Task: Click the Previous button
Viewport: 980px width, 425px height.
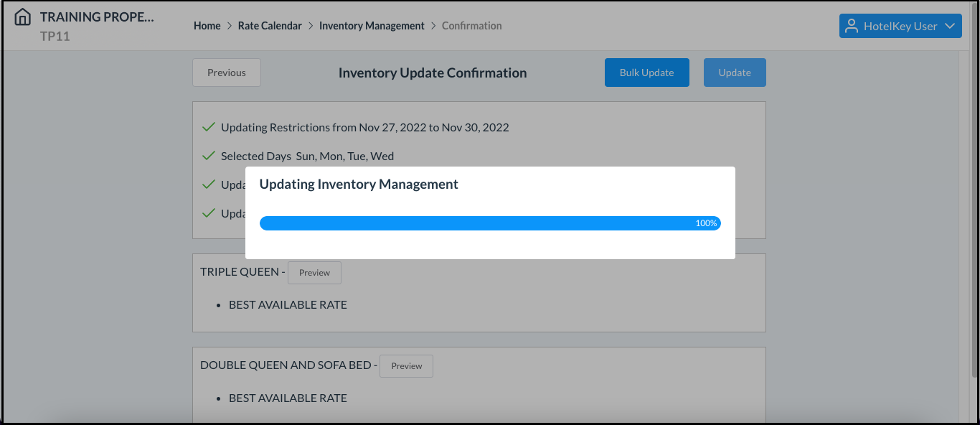Action: (x=226, y=72)
